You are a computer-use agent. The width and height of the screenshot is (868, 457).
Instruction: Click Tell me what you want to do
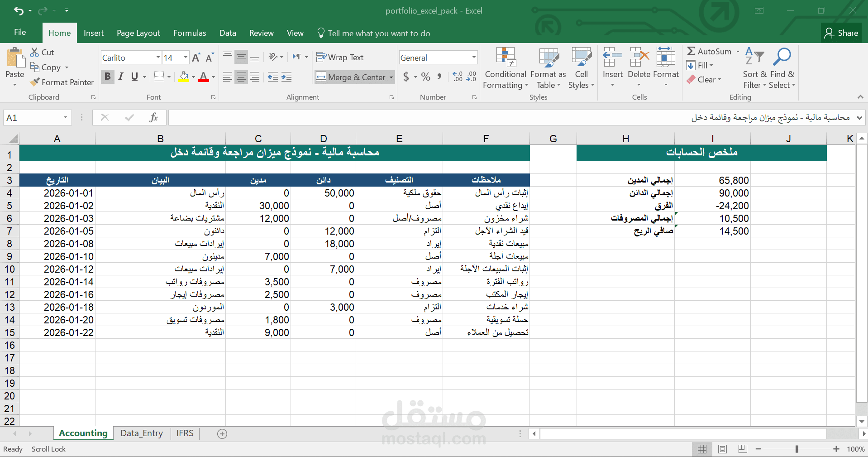(374, 33)
